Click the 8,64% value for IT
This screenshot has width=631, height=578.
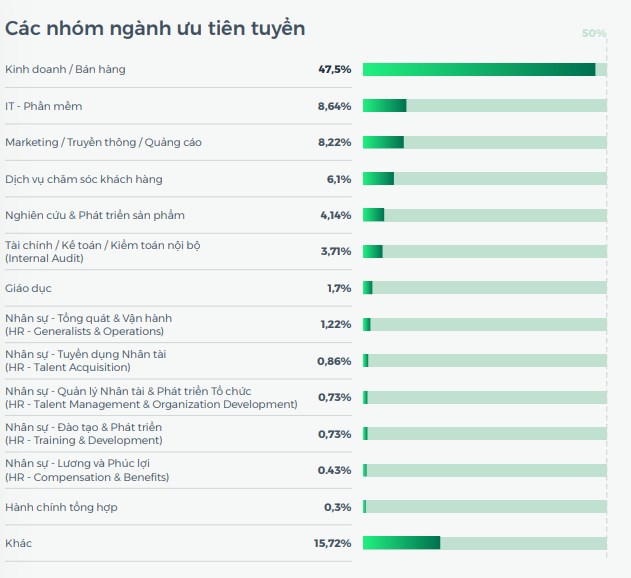click(x=334, y=106)
